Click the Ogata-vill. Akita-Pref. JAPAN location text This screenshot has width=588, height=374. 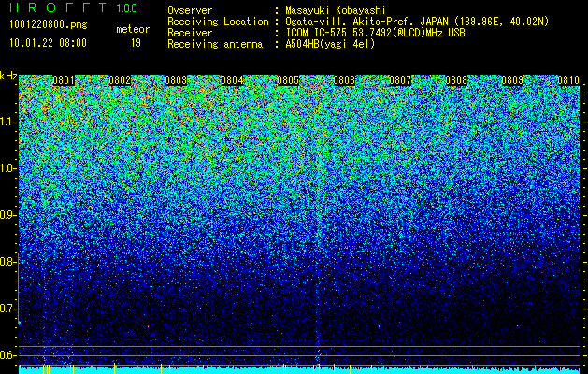pyautogui.click(x=417, y=22)
